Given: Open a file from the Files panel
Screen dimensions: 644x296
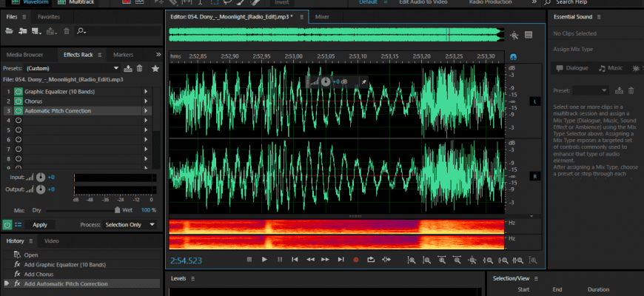Looking at the screenshot, I should 9,31.
